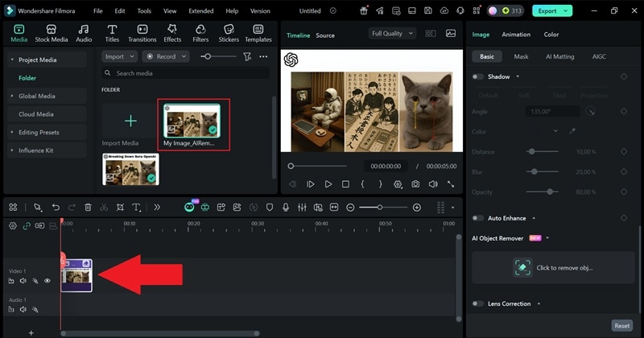Open the Export dropdown arrow

coord(566,11)
